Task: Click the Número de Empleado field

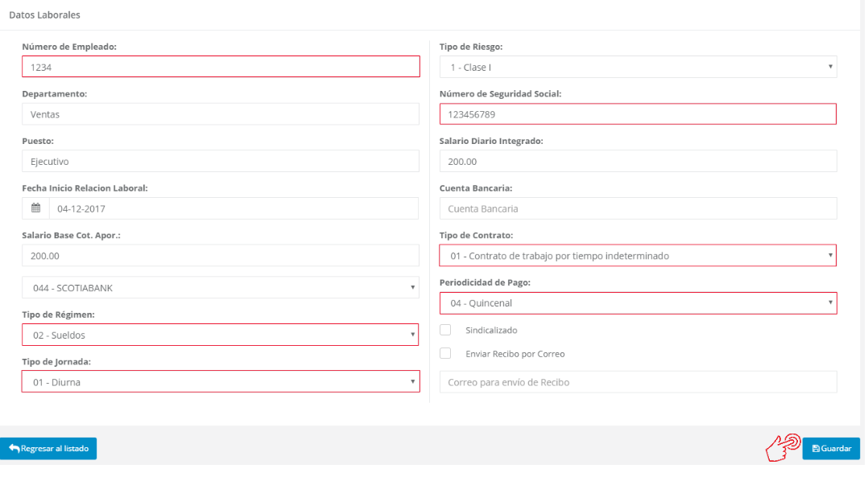Action: [220, 67]
